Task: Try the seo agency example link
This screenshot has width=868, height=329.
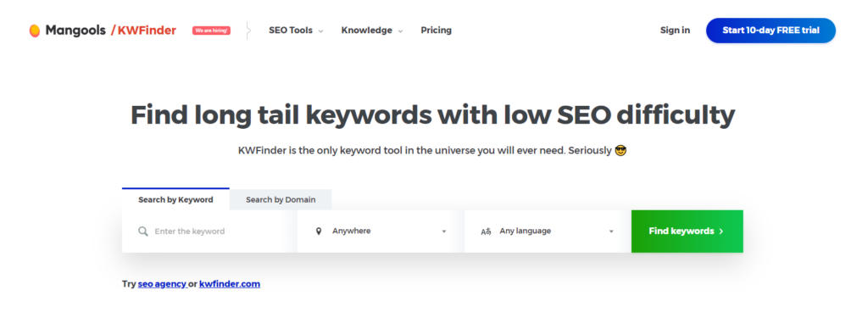Action: point(162,284)
